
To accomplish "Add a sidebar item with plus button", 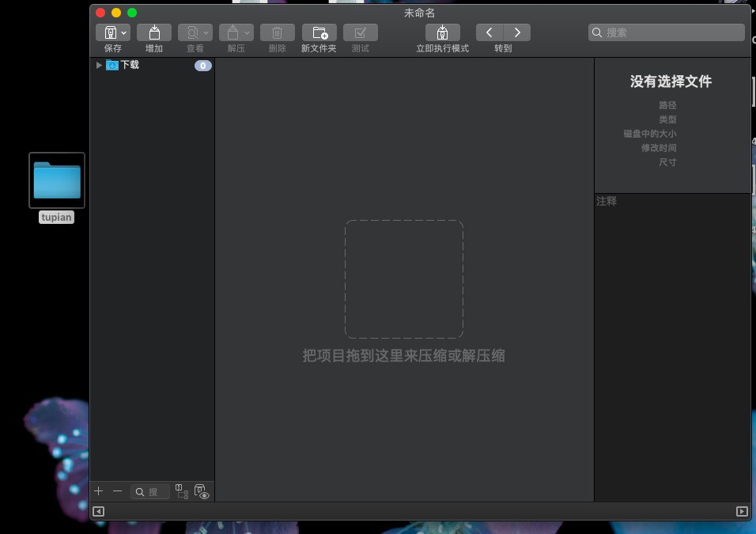I will [x=99, y=491].
